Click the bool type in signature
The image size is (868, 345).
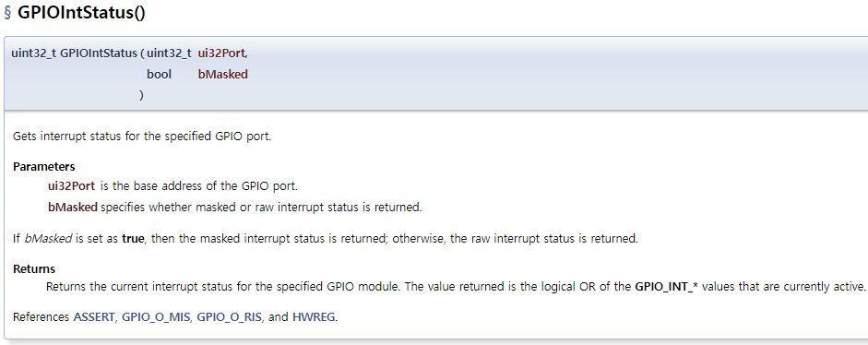tap(159, 74)
